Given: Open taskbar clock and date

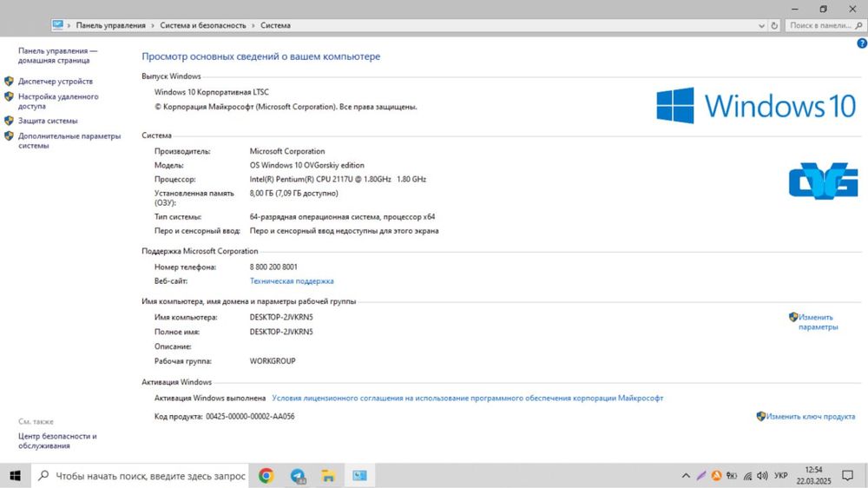Looking at the screenshot, I should pos(814,476).
